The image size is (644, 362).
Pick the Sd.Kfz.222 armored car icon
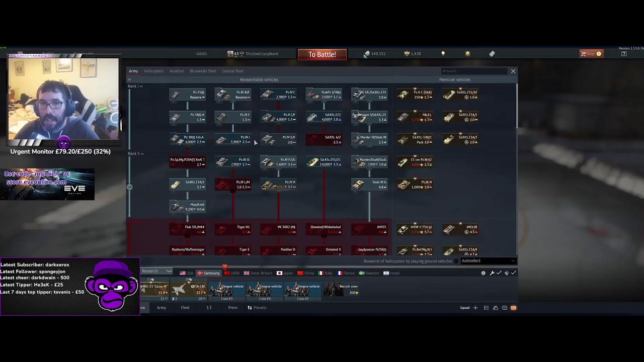[x=324, y=117]
